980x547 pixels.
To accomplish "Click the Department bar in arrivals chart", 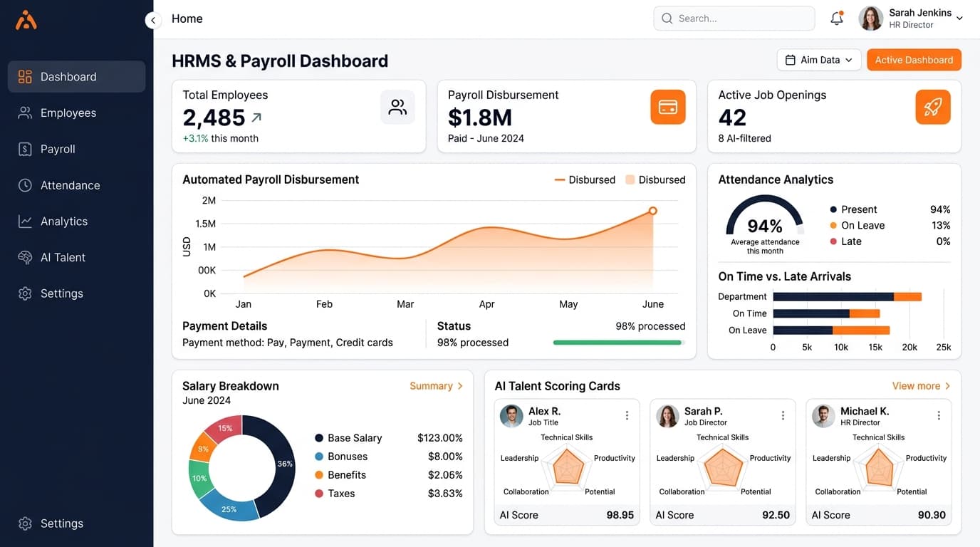I will (x=848, y=296).
